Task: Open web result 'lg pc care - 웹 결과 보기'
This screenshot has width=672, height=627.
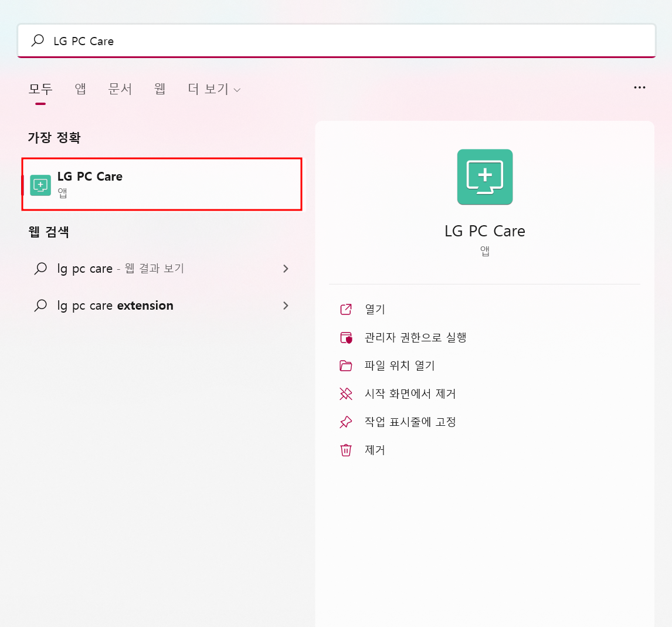Action: 162,269
